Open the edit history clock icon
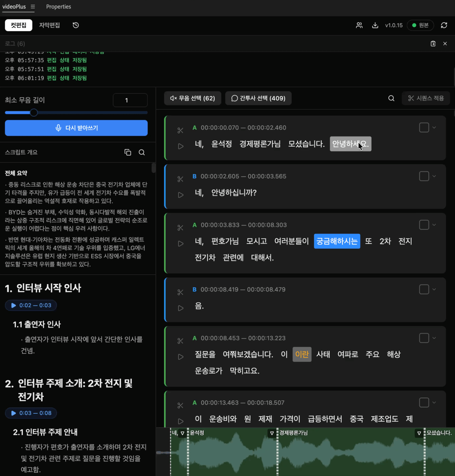Viewport: 455px width, 476px height. pyautogui.click(x=76, y=25)
